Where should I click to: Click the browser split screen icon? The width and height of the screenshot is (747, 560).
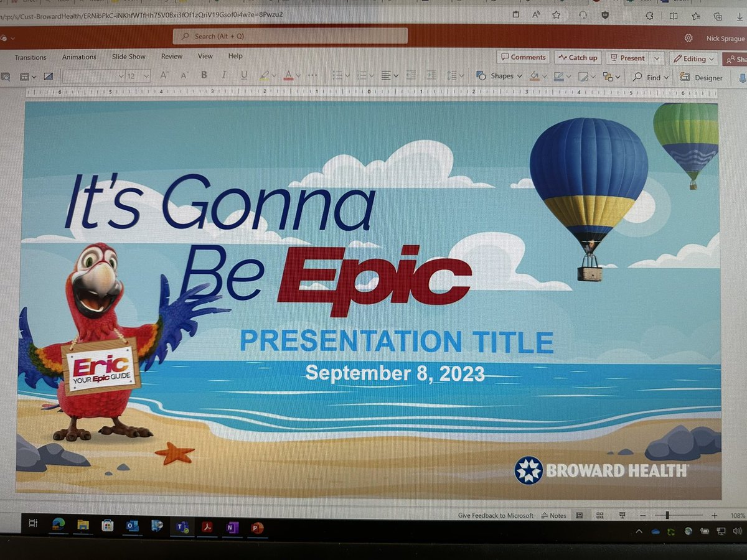[x=674, y=16]
